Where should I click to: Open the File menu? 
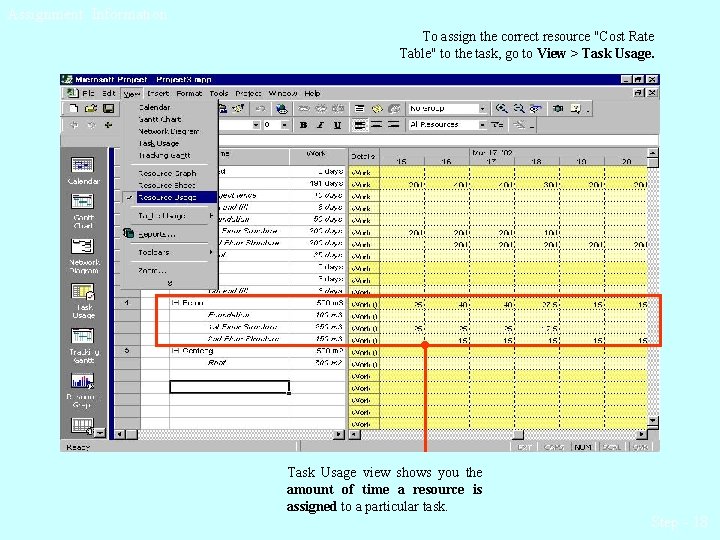coord(88,93)
